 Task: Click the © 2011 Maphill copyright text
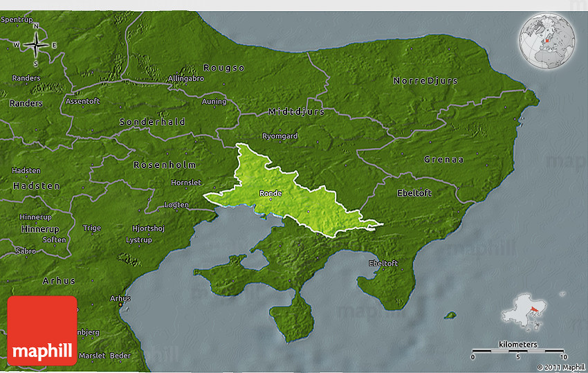560,367
